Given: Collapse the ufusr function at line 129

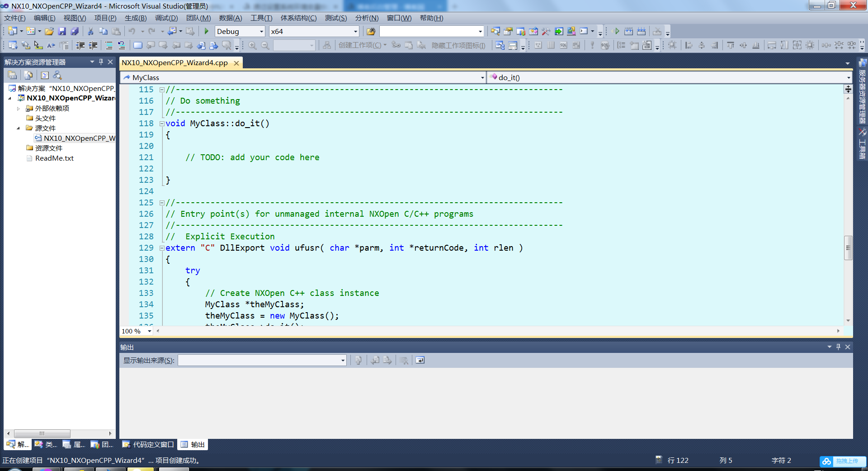Looking at the screenshot, I should (162, 248).
